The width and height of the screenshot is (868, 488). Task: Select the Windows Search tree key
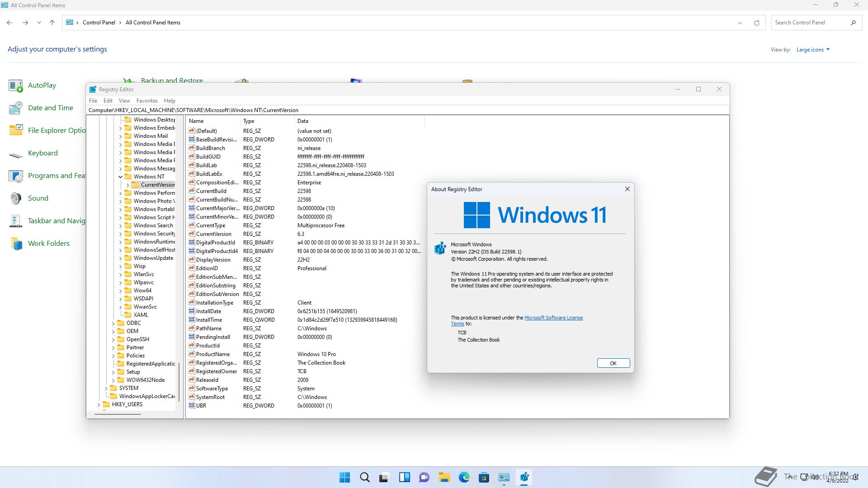point(153,225)
